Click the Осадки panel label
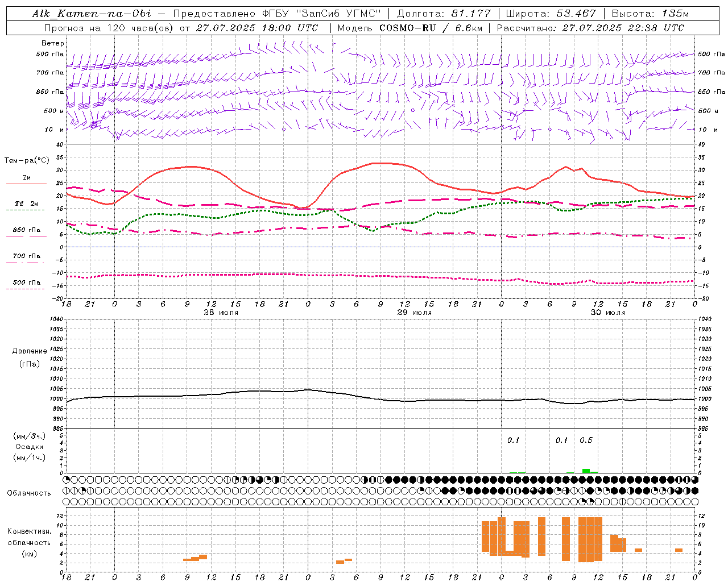728x582 pixels. [x=30, y=447]
